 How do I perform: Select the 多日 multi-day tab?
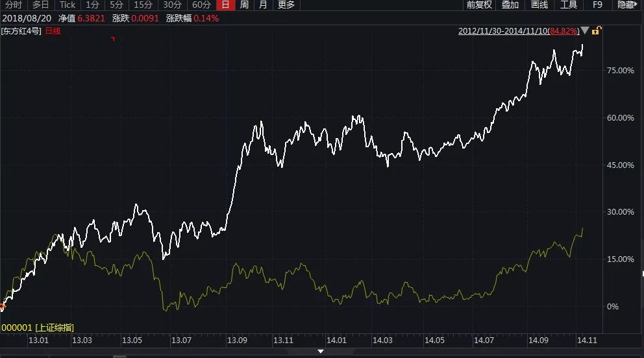tap(41, 5)
